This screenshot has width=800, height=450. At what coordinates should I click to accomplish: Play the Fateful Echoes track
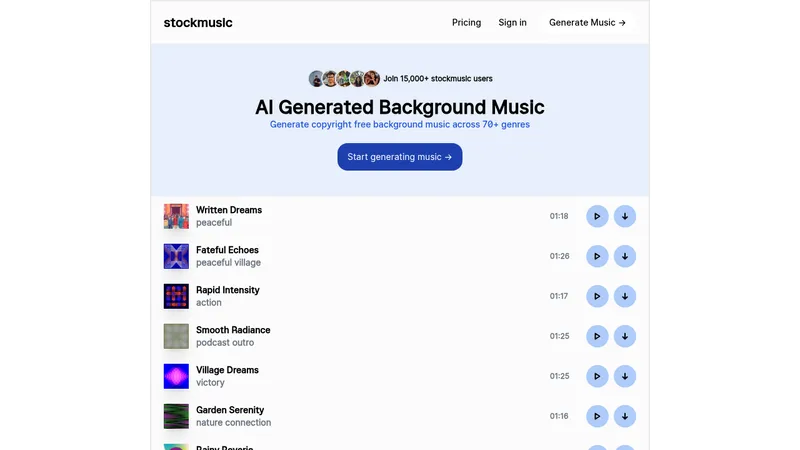(597, 256)
